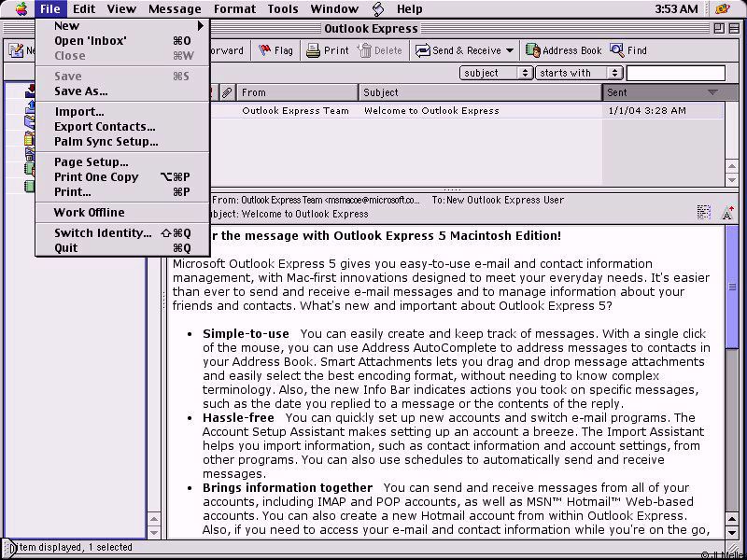
Task: Choose Quit from File menu
Action: (x=122, y=248)
